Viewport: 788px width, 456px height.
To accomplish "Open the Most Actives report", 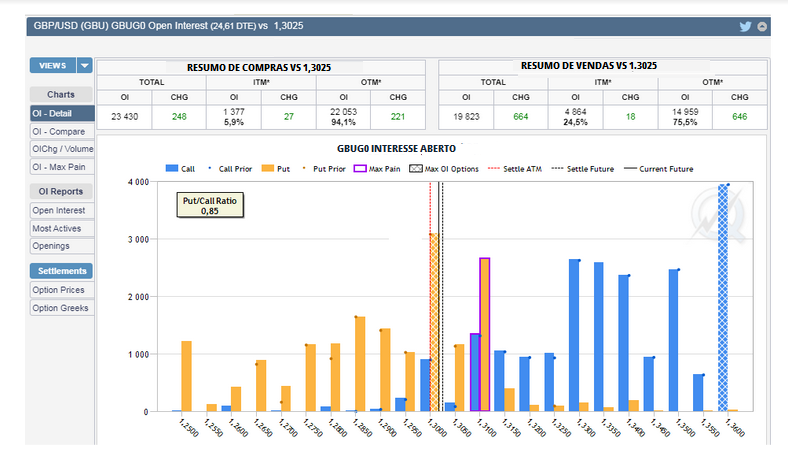I will tap(62, 229).
